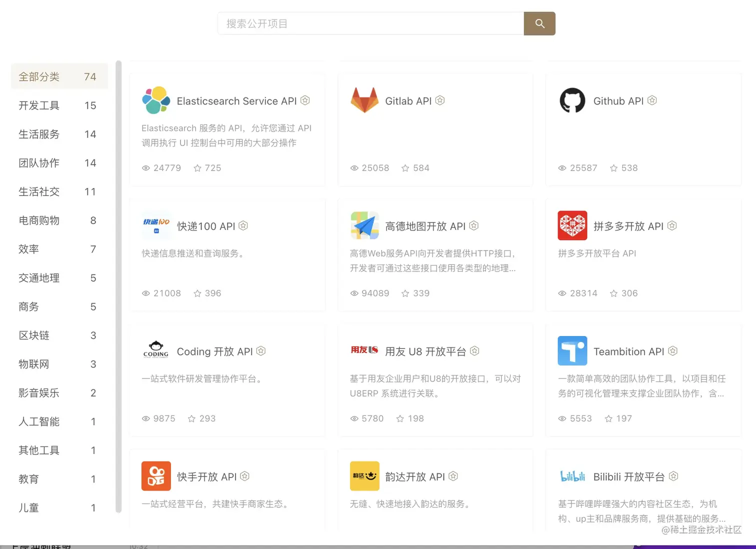Open the 高德地图开放 API title
Screen dimensions: 756x549
point(425,226)
